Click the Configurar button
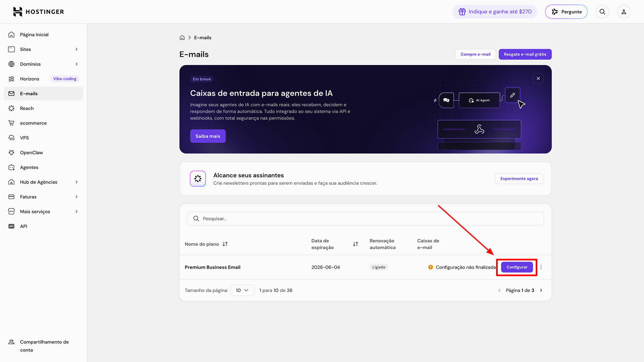 point(517,267)
